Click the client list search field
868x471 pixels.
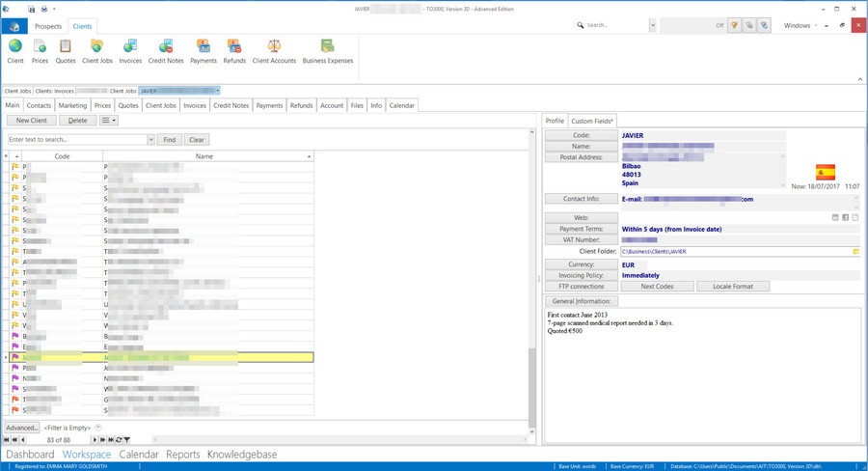77,140
